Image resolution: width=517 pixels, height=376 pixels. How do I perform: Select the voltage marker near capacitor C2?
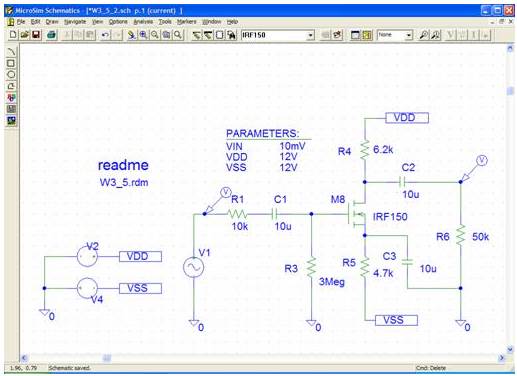point(474,168)
